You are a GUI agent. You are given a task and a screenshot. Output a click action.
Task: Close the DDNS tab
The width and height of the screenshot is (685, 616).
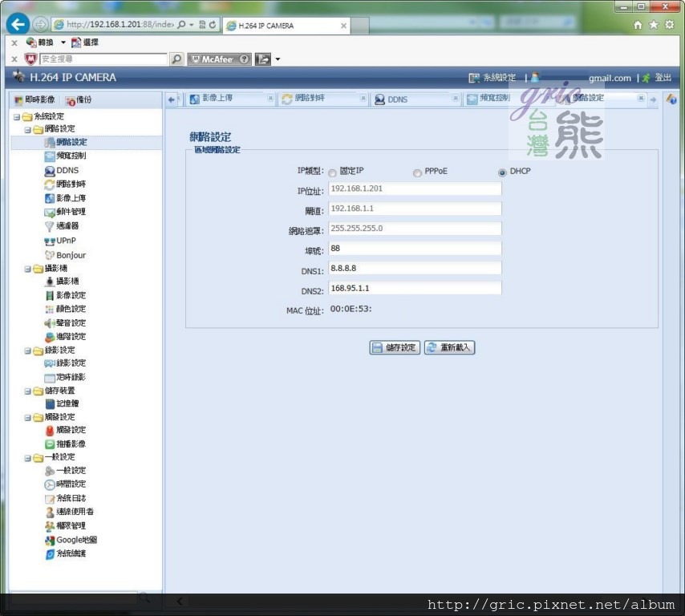(x=456, y=99)
